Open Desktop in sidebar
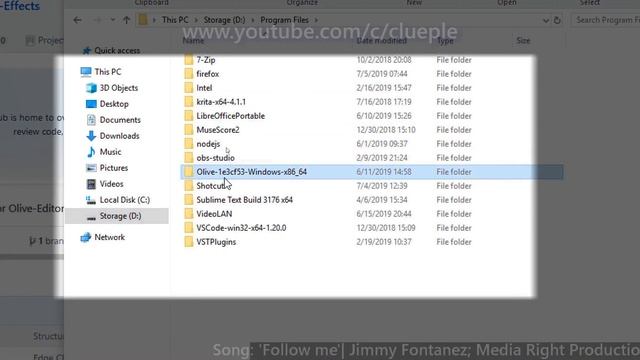Image resolution: width=640 pixels, height=360 pixels. point(114,104)
